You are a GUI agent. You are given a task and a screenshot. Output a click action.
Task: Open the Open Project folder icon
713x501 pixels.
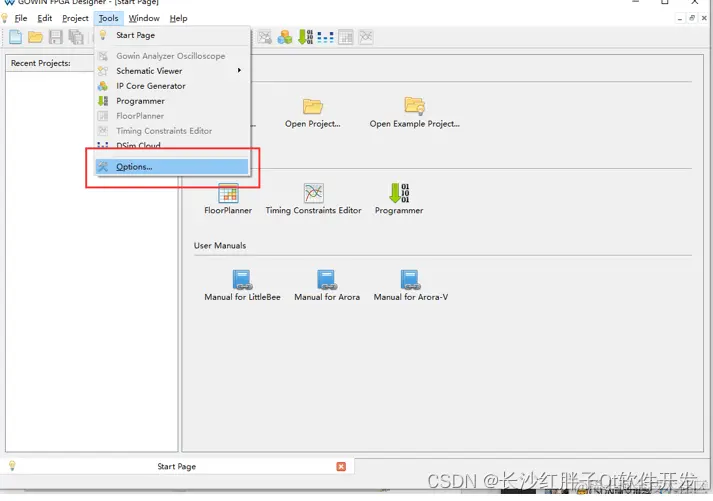click(313, 106)
